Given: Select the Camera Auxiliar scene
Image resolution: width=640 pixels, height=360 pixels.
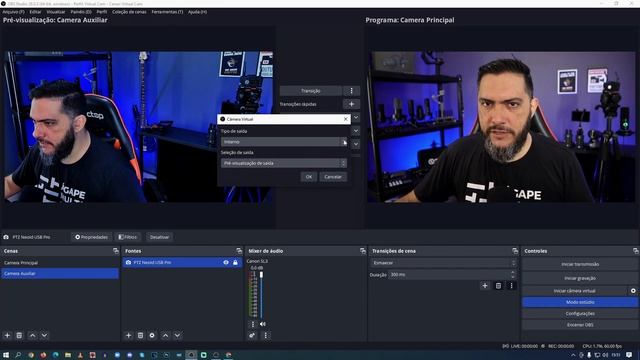Looking at the screenshot, I should [x=60, y=273].
